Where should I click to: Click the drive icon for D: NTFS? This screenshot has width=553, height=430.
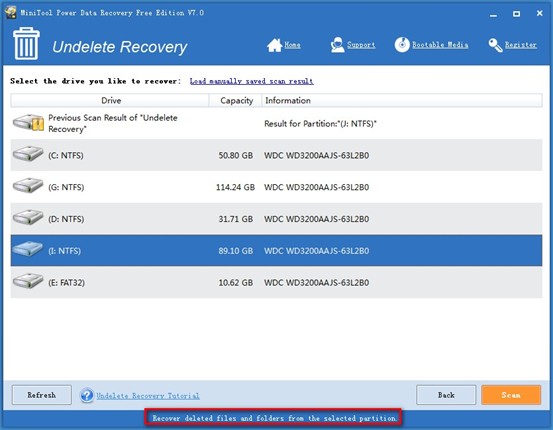[x=28, y=218]
